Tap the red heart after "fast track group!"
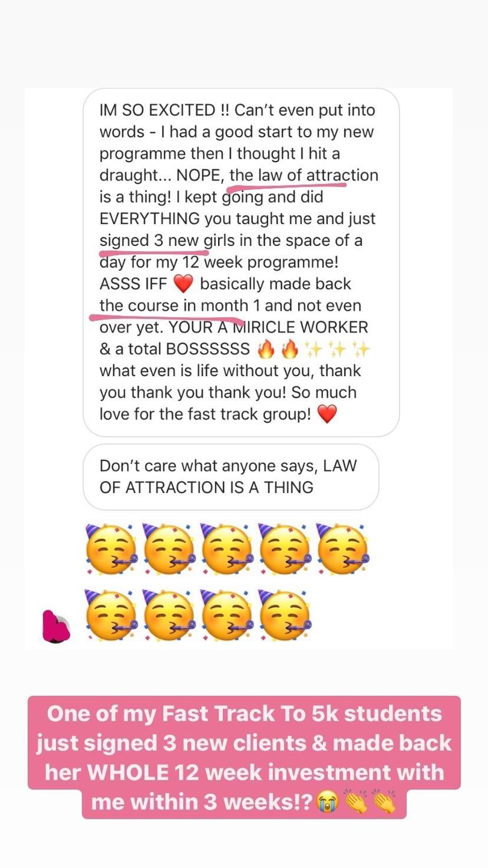 327,414
